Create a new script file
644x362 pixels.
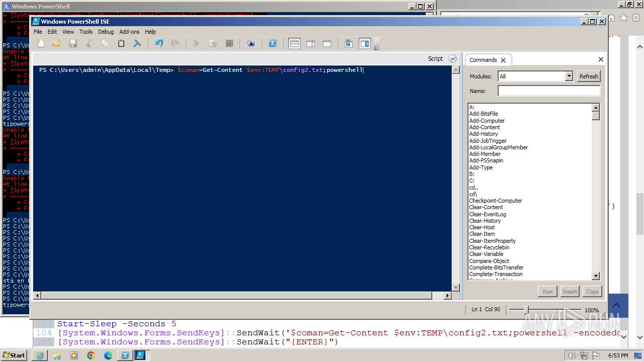coord(41,44)
